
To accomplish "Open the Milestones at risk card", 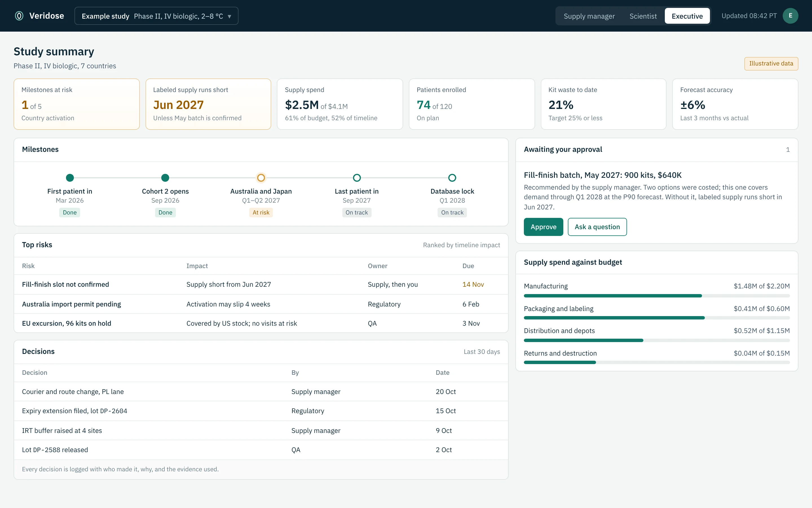I will [76, 104].
